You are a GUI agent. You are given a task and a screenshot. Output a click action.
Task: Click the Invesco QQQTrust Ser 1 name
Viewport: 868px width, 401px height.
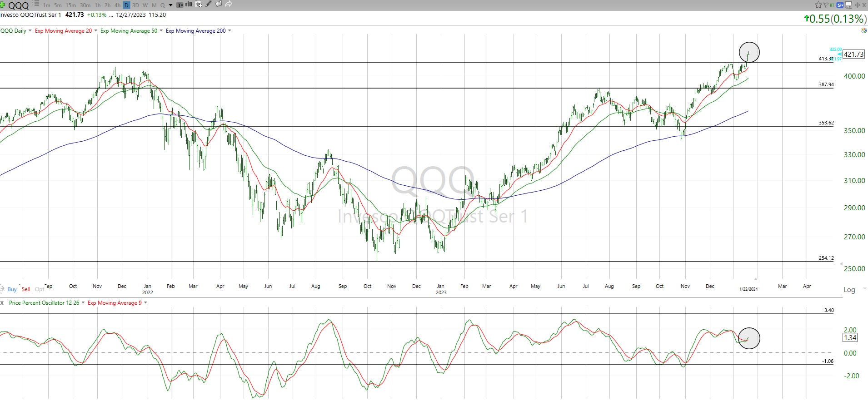click(x=30, y=15)
